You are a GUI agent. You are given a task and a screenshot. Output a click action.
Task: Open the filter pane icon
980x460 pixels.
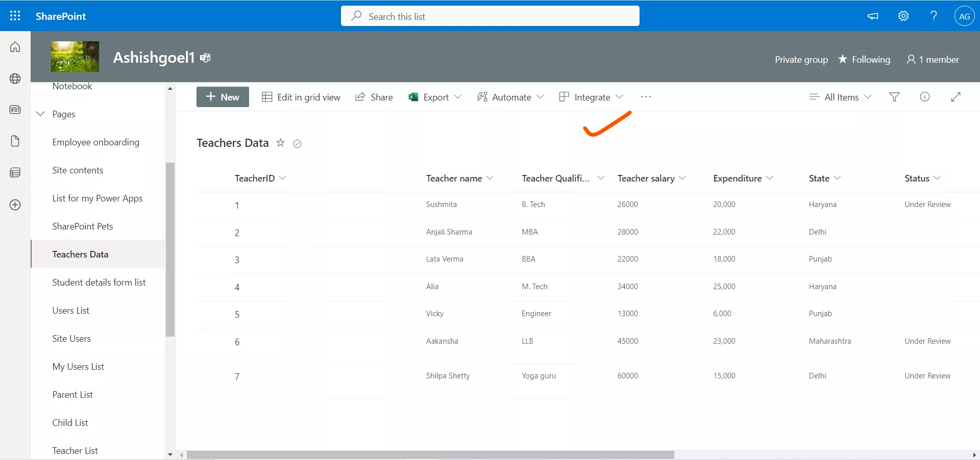894,97
